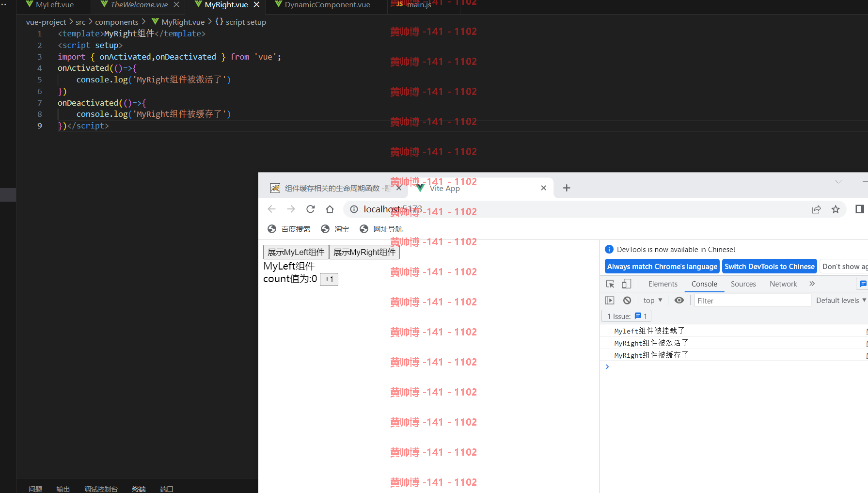Screen dimensions: 868x493
Task: Click the src breadcrumb folder
Action: 80,22
